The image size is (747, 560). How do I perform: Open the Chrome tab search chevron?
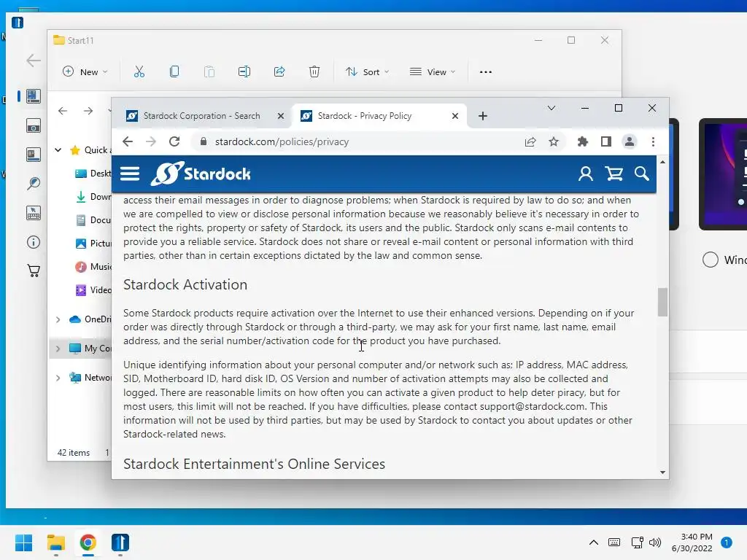point(551,108)
